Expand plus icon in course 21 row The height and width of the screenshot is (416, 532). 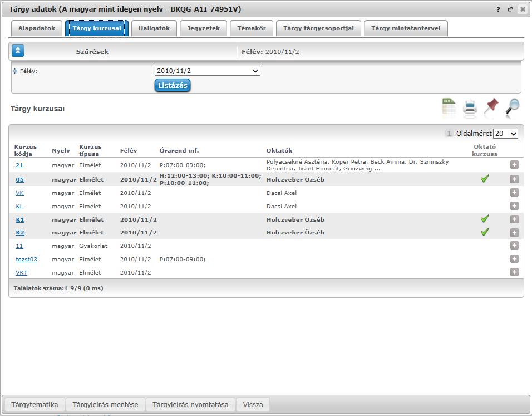coord(514,165)
